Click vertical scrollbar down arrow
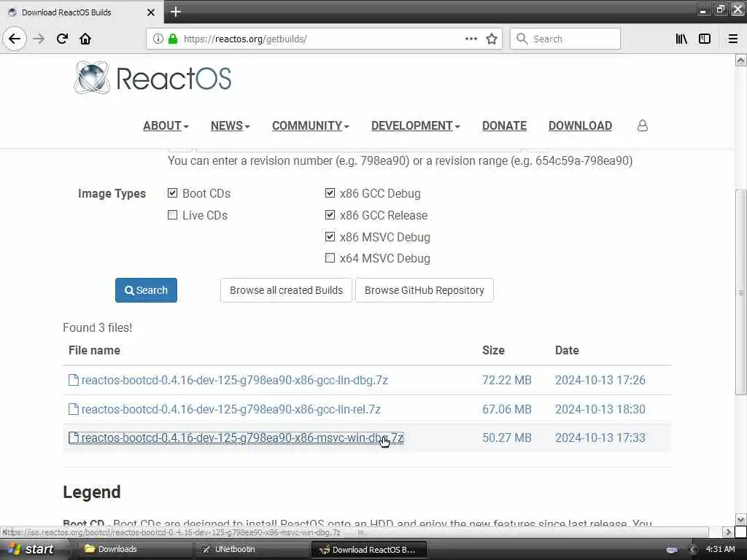The image size is (747, 560). coord(740,519)
